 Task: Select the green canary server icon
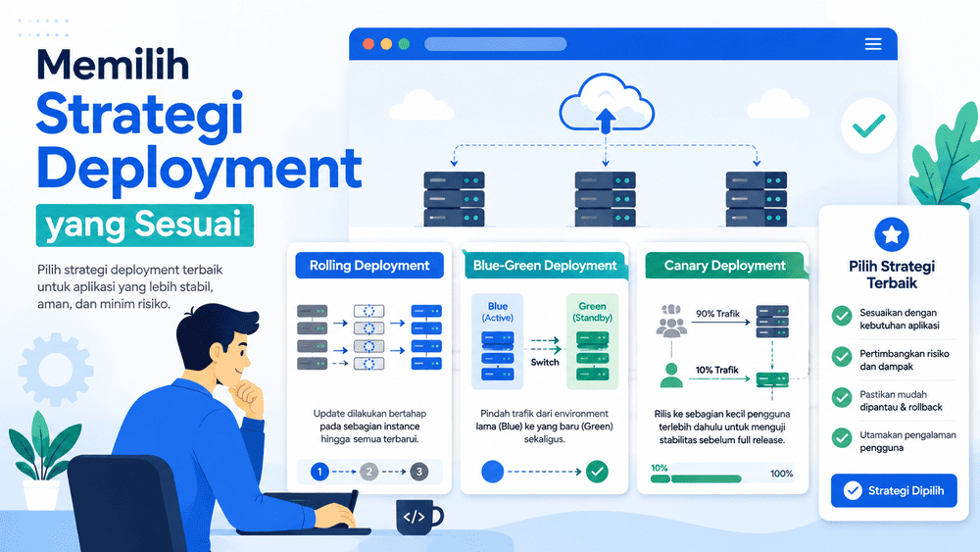772,378
